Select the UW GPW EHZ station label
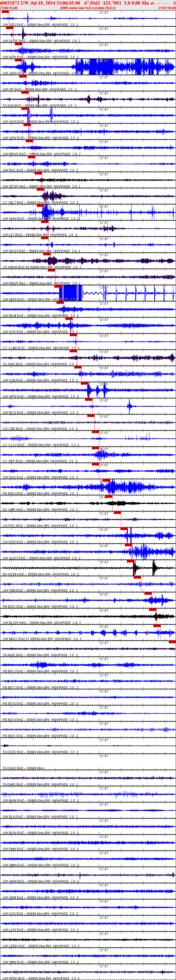The width and height of the screenshot is (176, 980). [40, 397]
